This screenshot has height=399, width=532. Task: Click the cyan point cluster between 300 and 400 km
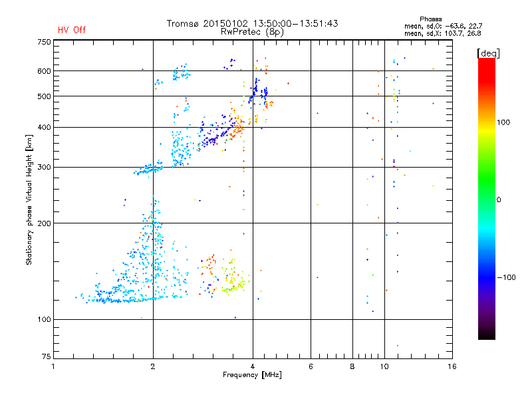[181, 149]
